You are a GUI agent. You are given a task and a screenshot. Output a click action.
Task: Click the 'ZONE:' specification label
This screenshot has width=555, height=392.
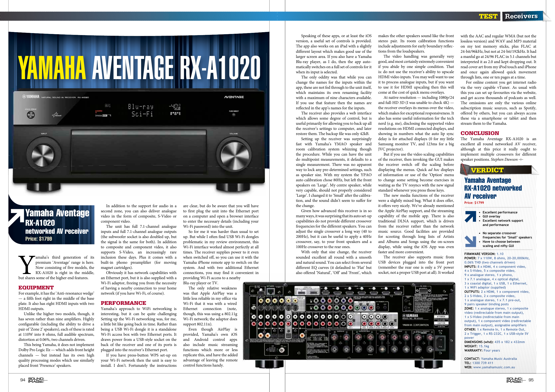tap(469, 308)
